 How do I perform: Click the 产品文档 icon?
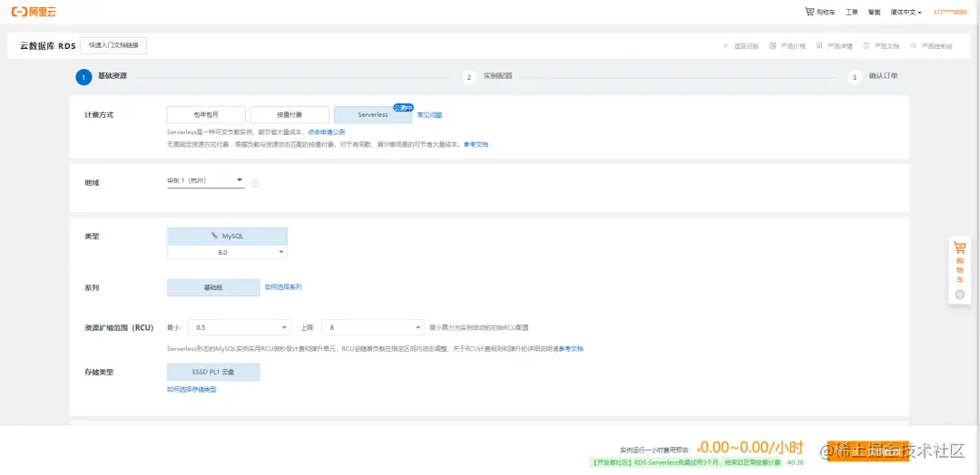[x=867, y=46]
